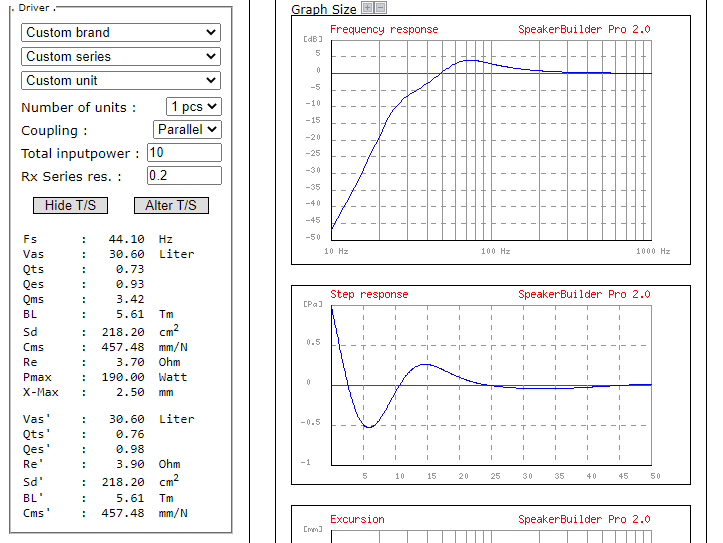This screenshot has height=543, width=723.
Task: Select the X-Max value 2.50
Action: point(130,392)
